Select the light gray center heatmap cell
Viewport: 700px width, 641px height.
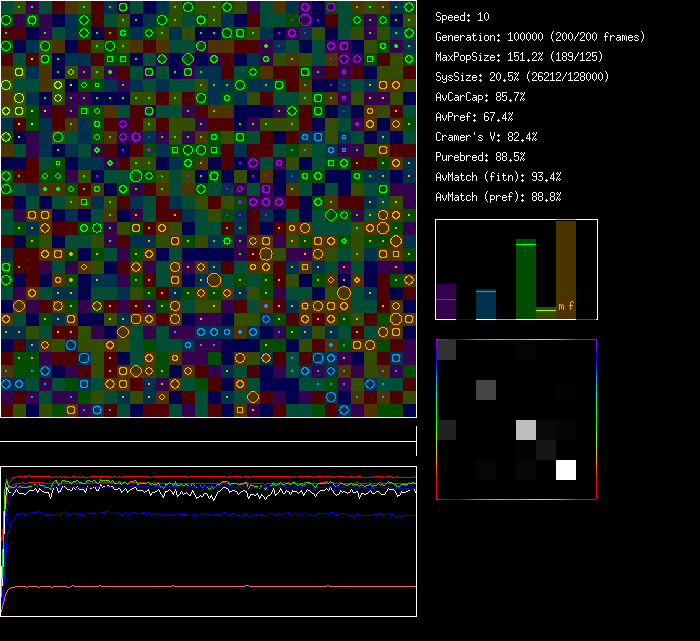pos(526,430)
